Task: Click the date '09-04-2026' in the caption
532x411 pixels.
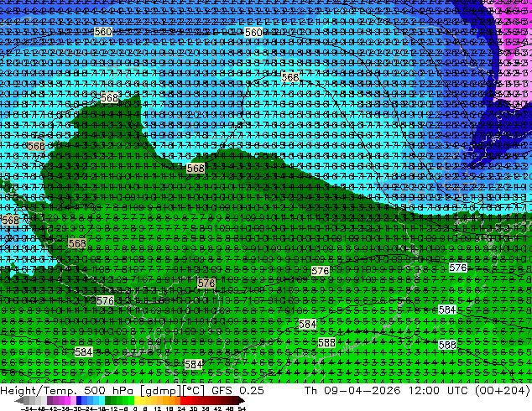Action: (362, 390)
